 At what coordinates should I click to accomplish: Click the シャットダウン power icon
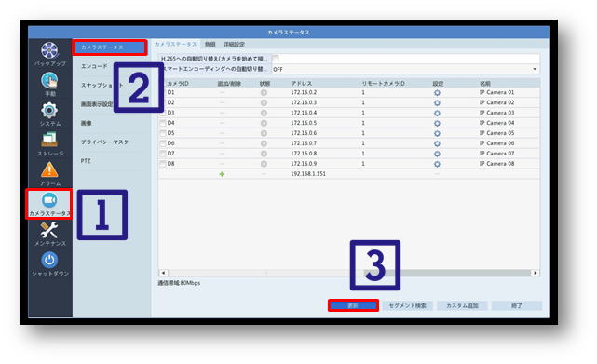pyautogui.click(x=49, y=260)
